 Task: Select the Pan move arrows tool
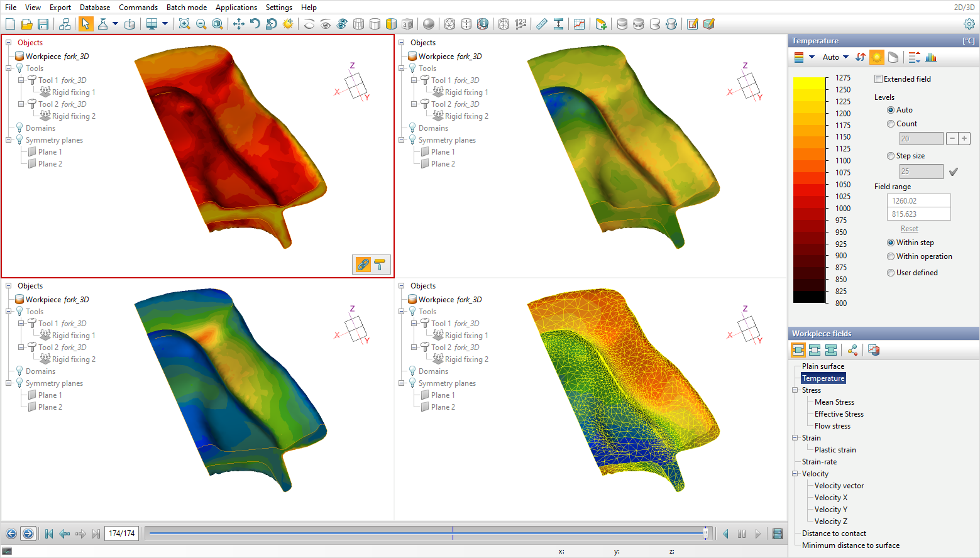coord(239,24)
